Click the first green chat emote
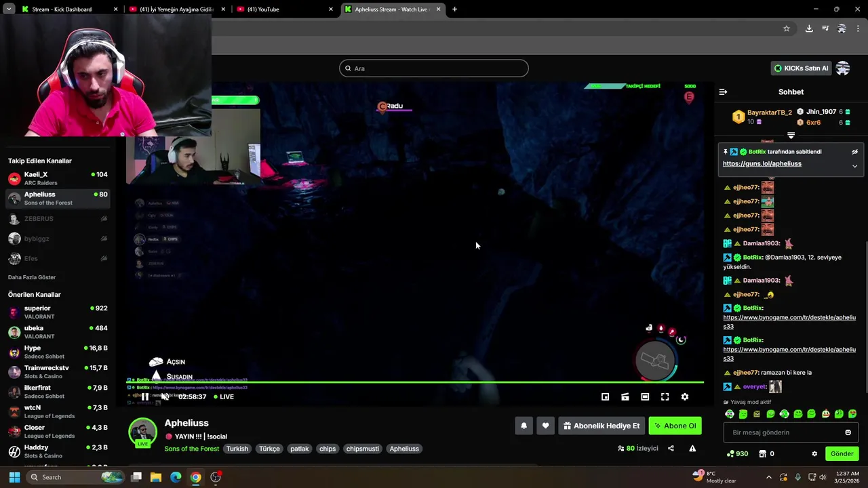This screenshot has width=868, height=488. [730, 414]
